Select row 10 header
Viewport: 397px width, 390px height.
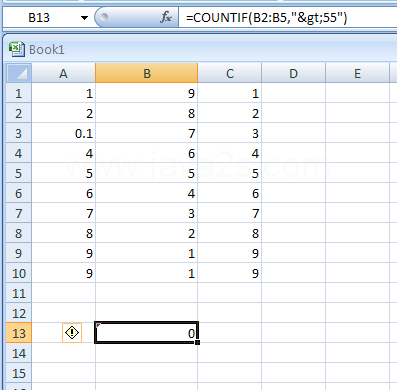point(19,273)
